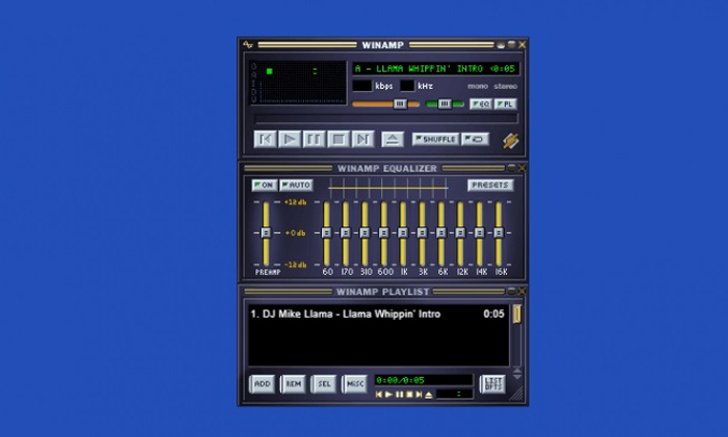The height and width of the screenshot is (437, 728).
Task: Close the Winamp Equalizer window
Action: click(x=522, y=168)
